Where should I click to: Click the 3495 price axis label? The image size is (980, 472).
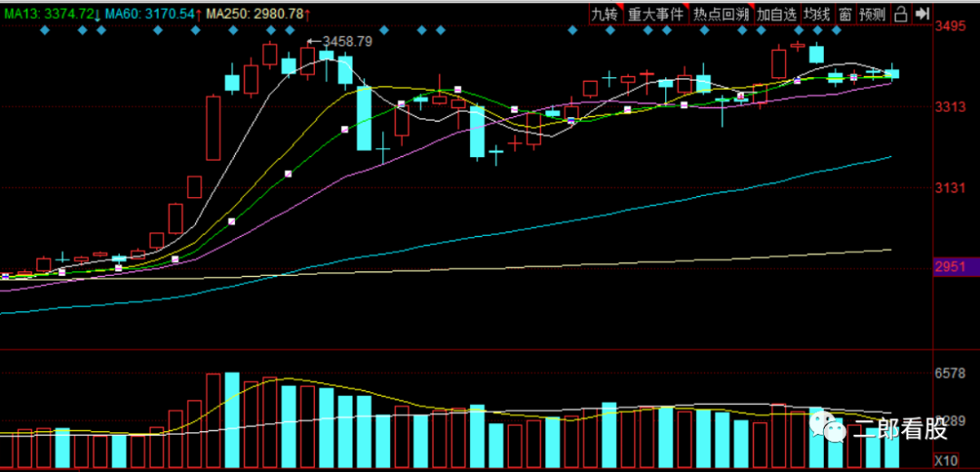pos(948,26)
